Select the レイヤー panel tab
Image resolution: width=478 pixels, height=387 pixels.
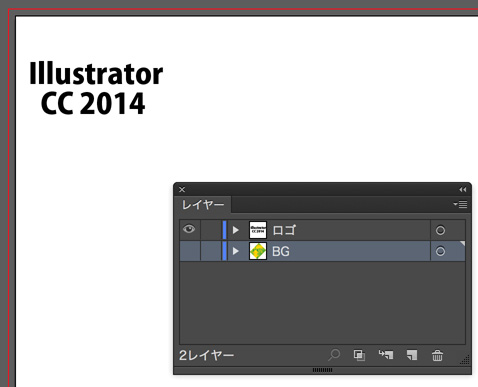click(x=203, y=205)
